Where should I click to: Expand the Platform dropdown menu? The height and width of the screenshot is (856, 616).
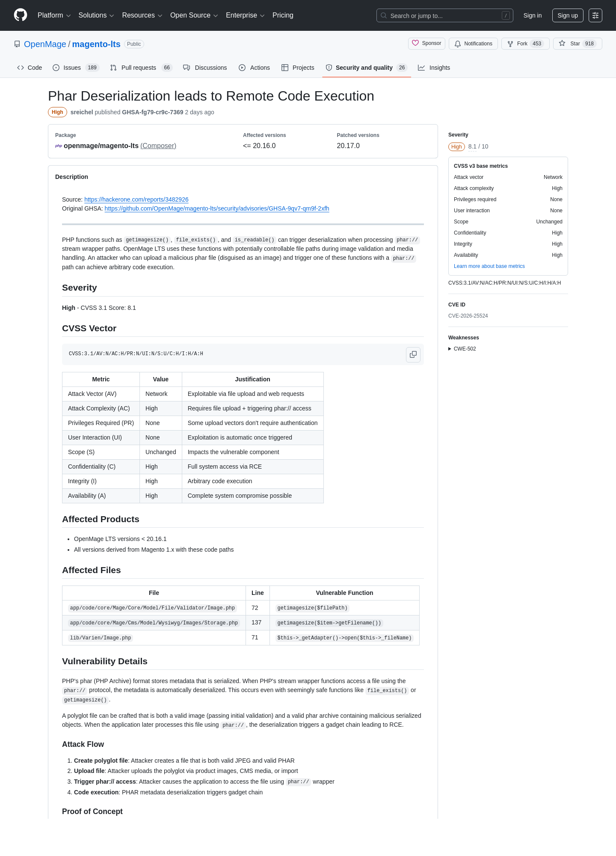54,15
